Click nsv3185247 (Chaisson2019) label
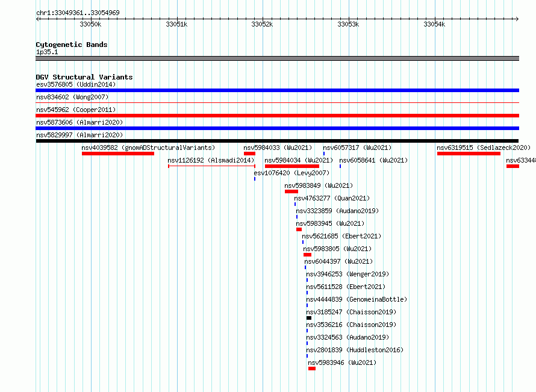The image size is (536, 392). coord(351,312)
